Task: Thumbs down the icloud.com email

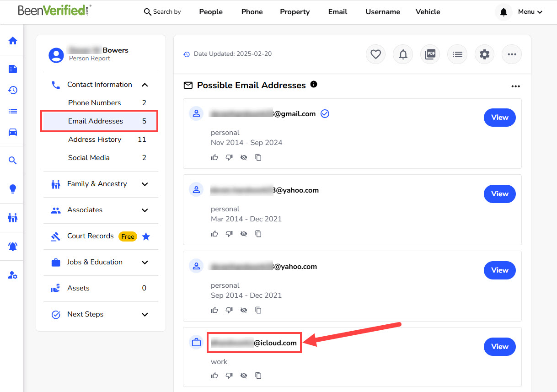Action: click(x=229, y=376)
